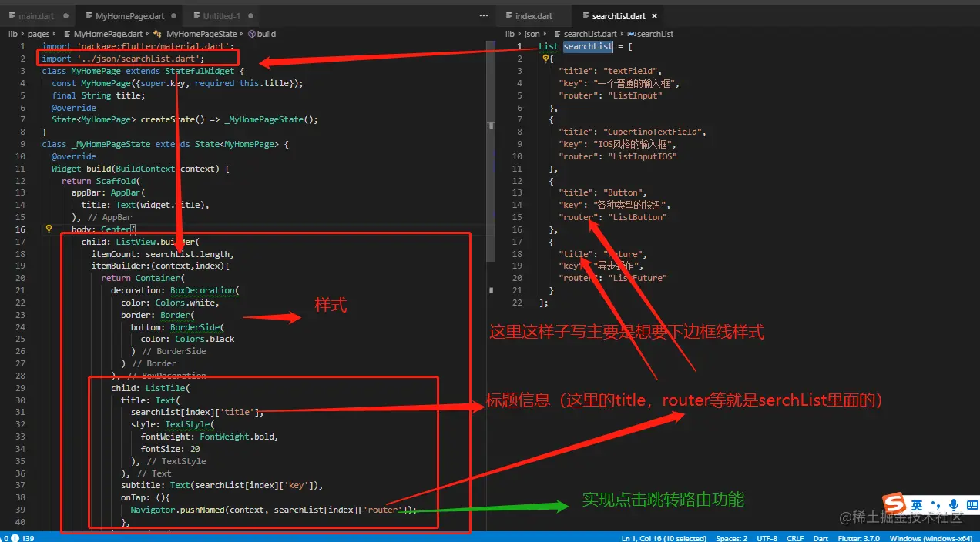
Task: Open the more actions ellipsis of left editor group
Action: pos(484,15)
